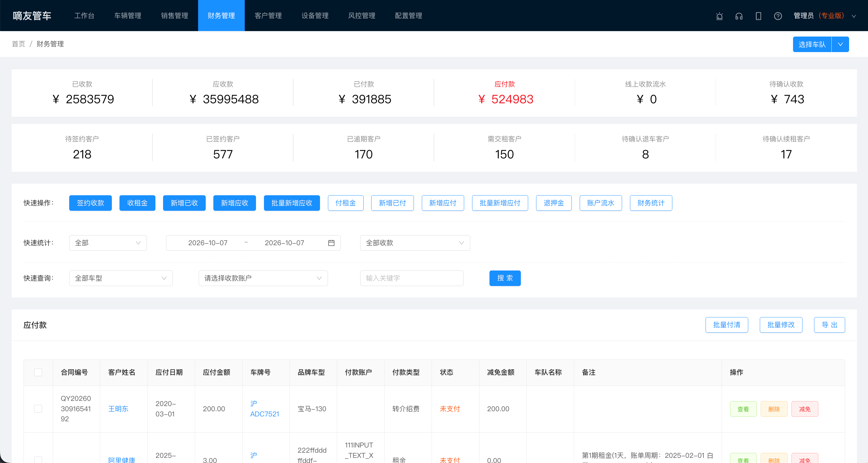Open the calendar icon in date range
Image resolution: width=868 pixels, height=463 pixels.
click(x=331, y=243)
